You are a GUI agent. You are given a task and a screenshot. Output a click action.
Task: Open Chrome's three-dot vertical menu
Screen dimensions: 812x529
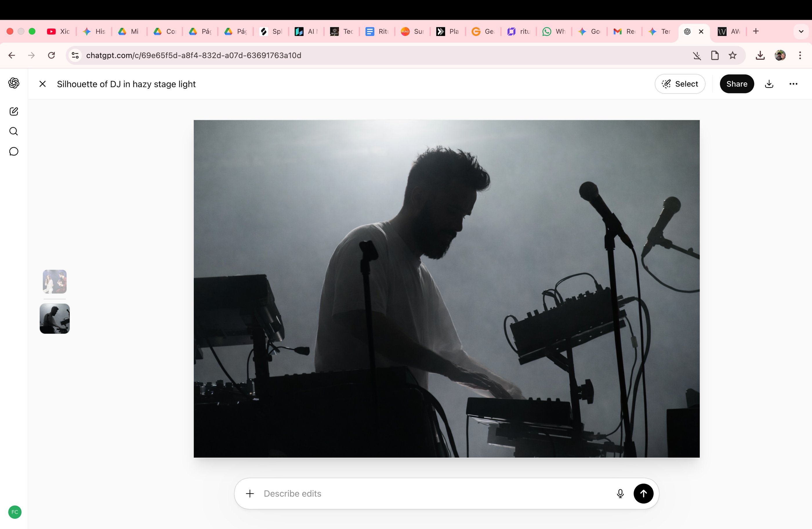pyautogui.click(x=800, y=55)
